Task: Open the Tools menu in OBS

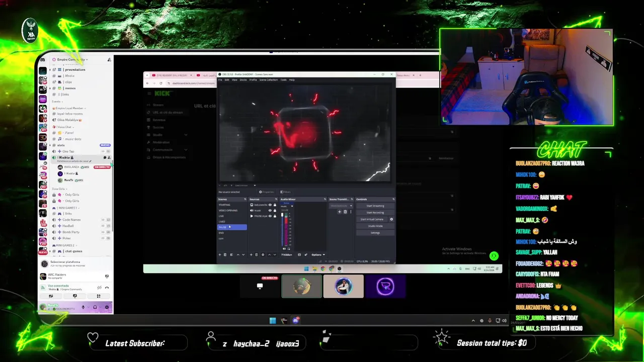Action: point(283,79)
